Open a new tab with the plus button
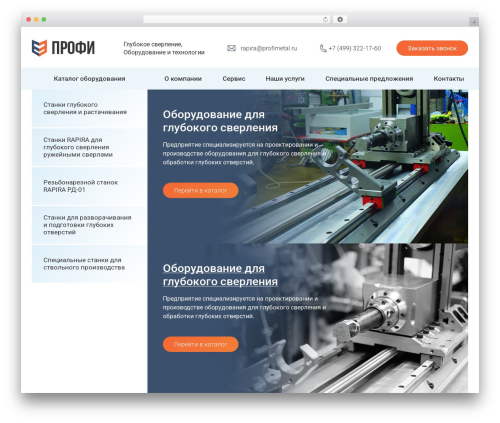 [x=474, y=22]
